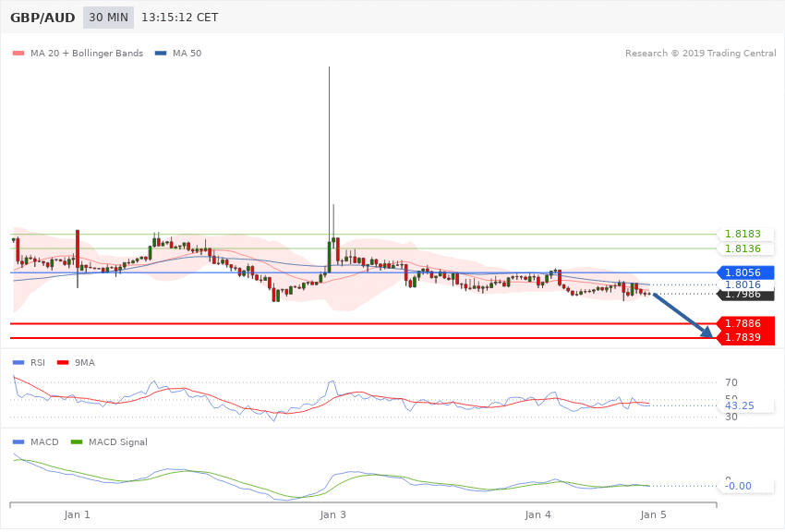Click the GBP/AUD pair title
The height and width of the screenshot is (532, 785).
click(x=42, y=18)
